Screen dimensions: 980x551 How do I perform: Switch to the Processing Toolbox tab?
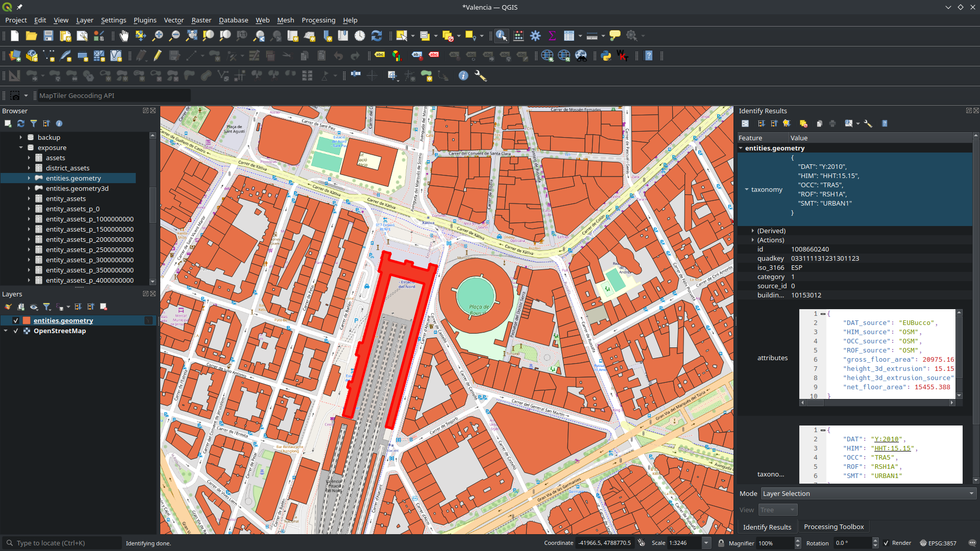834,527
